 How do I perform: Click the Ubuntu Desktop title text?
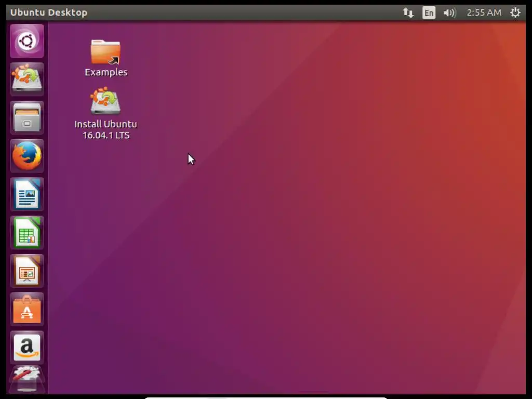point(48,12)
